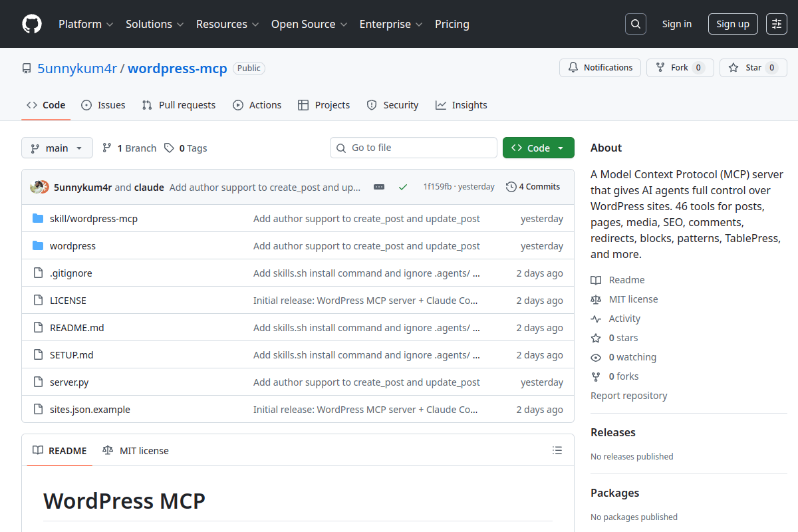Click the green check mark build status
Screen dimensions: 798x532
coord(403,187)
